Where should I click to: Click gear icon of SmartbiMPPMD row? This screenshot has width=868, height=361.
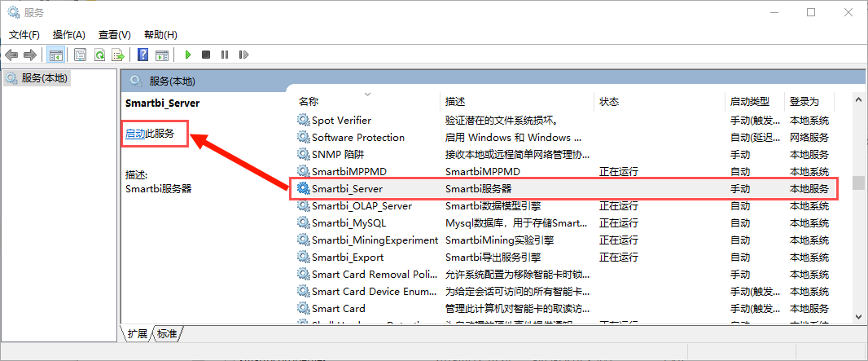pyautogui.click(x=304, y=172)
